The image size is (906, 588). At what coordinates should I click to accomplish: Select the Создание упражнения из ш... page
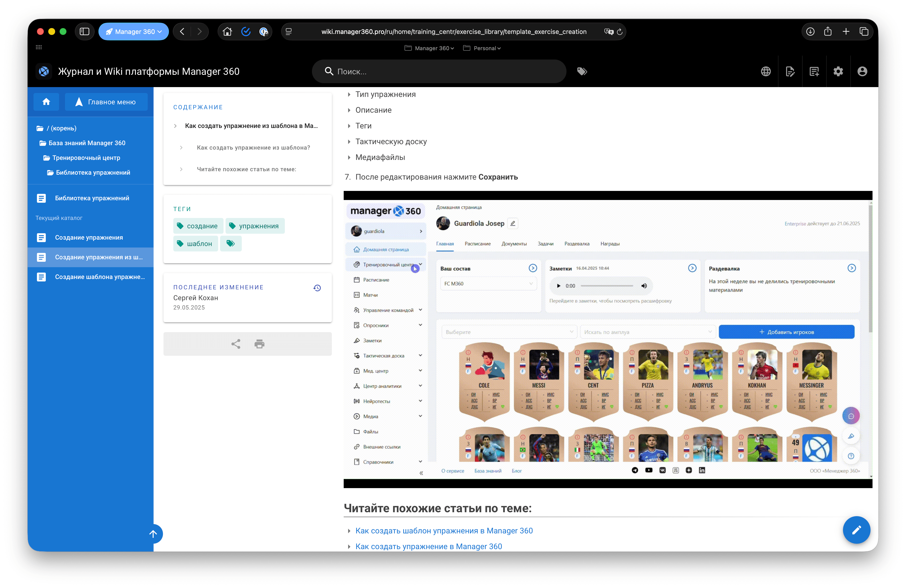91,258
